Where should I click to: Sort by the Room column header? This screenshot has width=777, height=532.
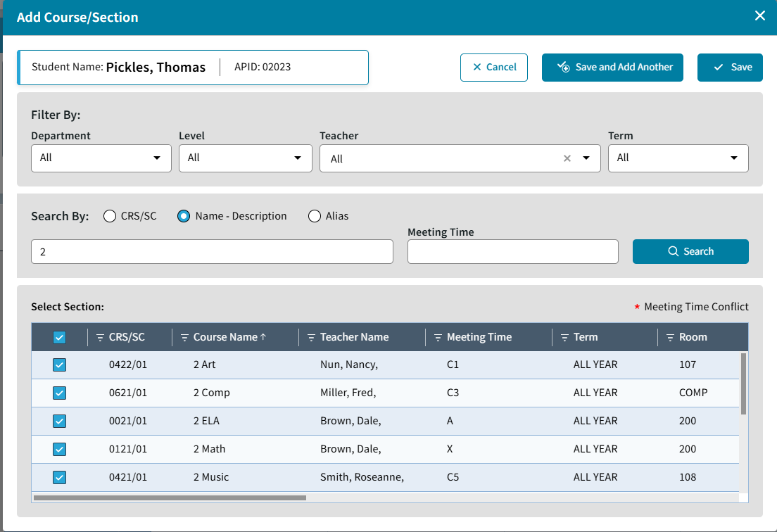(693, 337)
